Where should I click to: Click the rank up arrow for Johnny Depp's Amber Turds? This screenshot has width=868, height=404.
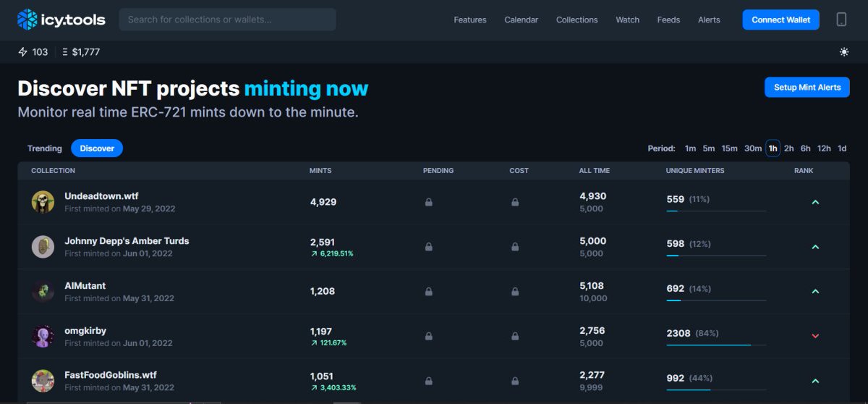815,247
